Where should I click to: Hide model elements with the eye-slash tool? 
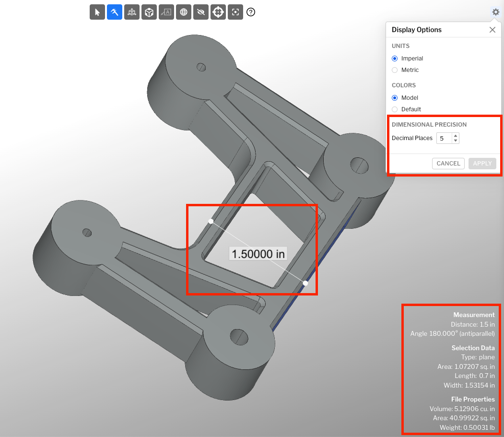click(200, 12)
